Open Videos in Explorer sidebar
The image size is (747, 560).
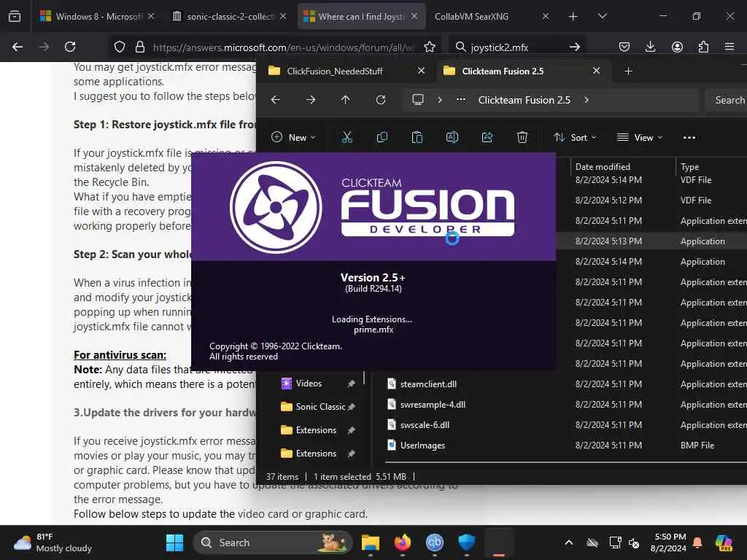pyautogui.click(x=309, y=384)
